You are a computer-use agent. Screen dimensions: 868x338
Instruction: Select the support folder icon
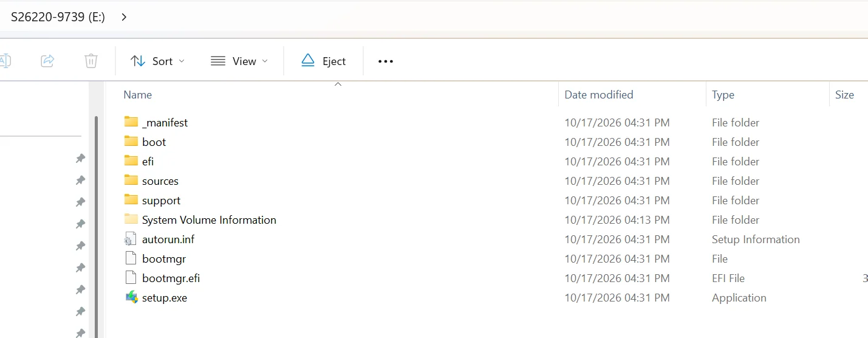click(x=131, y=200)
